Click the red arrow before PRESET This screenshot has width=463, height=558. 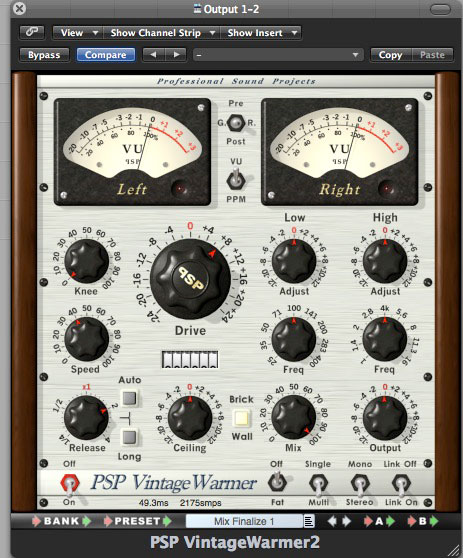pos(108,521)
